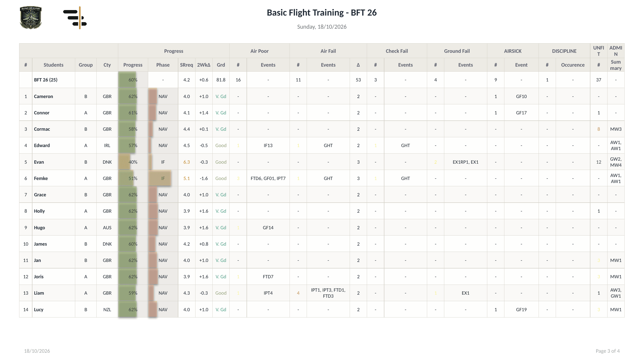644x362 pixels.
Task: Click Evan's UNFIT count 12
Action: 598,162
